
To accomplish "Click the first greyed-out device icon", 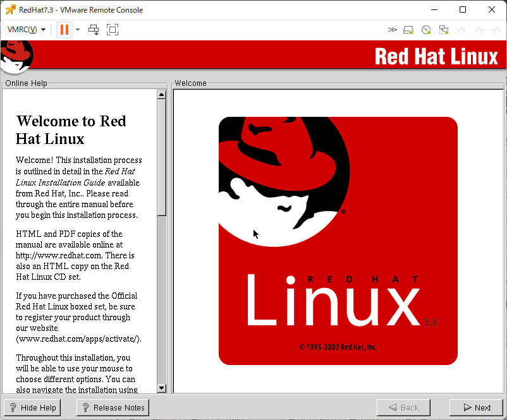I will pos(461,30).
